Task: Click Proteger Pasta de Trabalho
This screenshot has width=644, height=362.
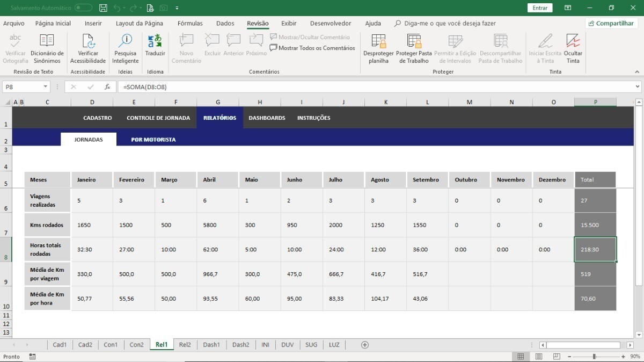Action: coord(414,48)
